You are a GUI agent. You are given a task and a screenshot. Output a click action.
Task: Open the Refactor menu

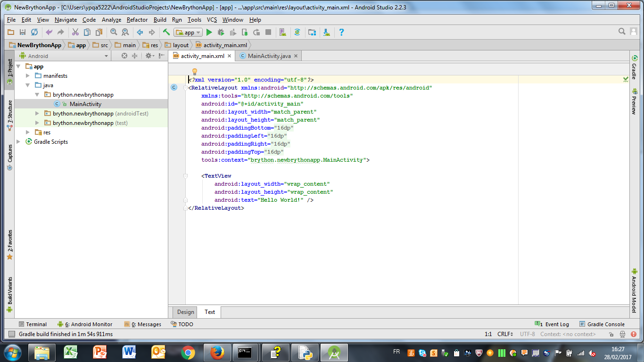tap(137, 20)
